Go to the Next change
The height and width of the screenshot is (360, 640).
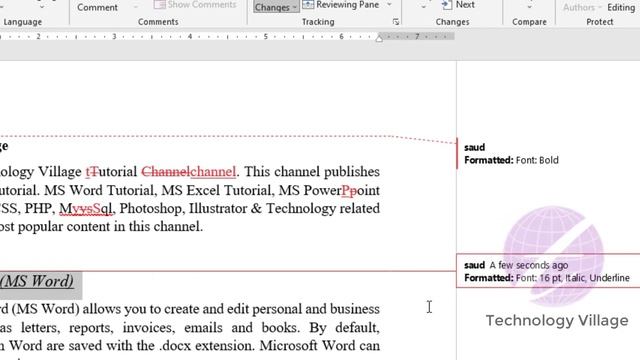pyautogui.click(x=458, y=5)
